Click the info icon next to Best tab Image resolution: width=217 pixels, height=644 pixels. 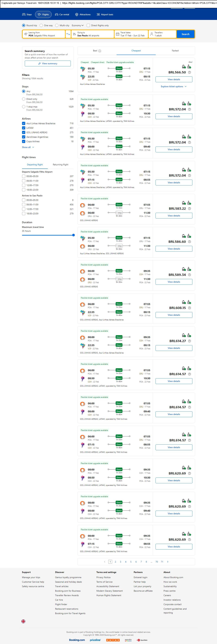tap(100, 51)
